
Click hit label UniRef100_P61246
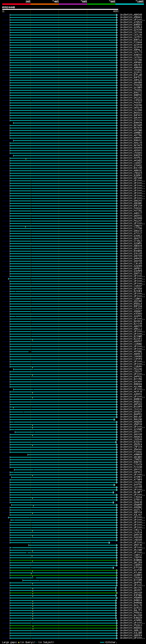click(x=131, y=369)
